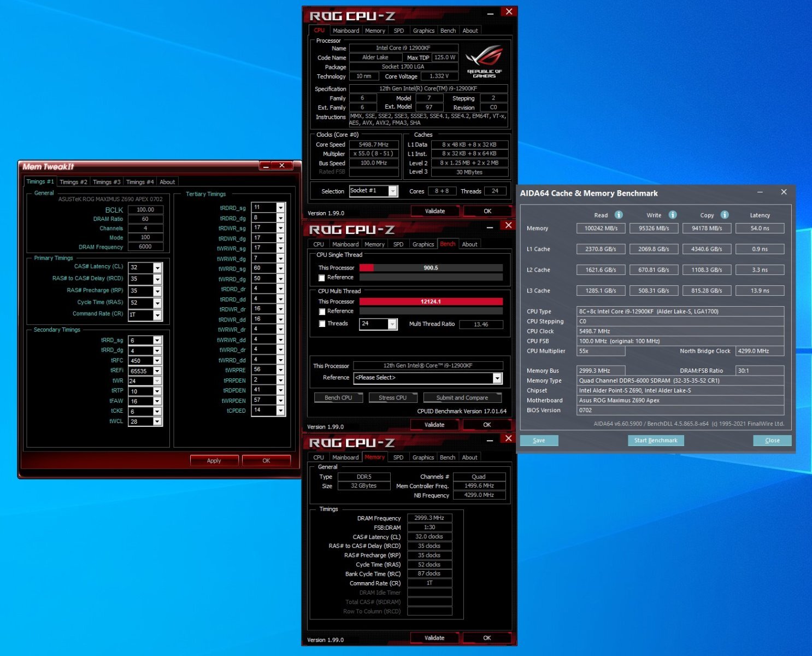Expand the Cycle Time (tRAS) dropdown
This screenshot has height=656, width=812.
[157, 303]
